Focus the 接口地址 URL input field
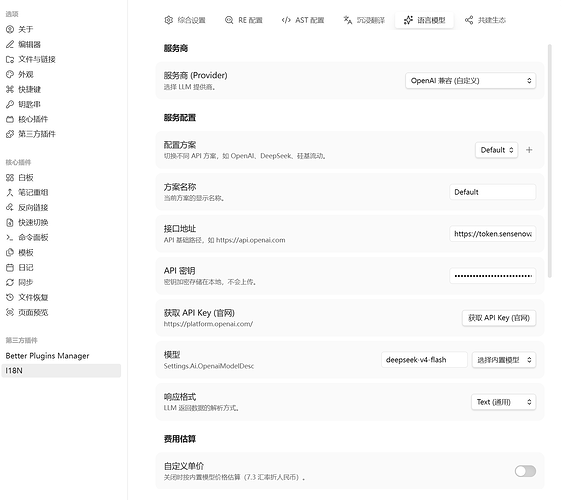Viewport: 562px width, 500px height. [x=492, y=234]
